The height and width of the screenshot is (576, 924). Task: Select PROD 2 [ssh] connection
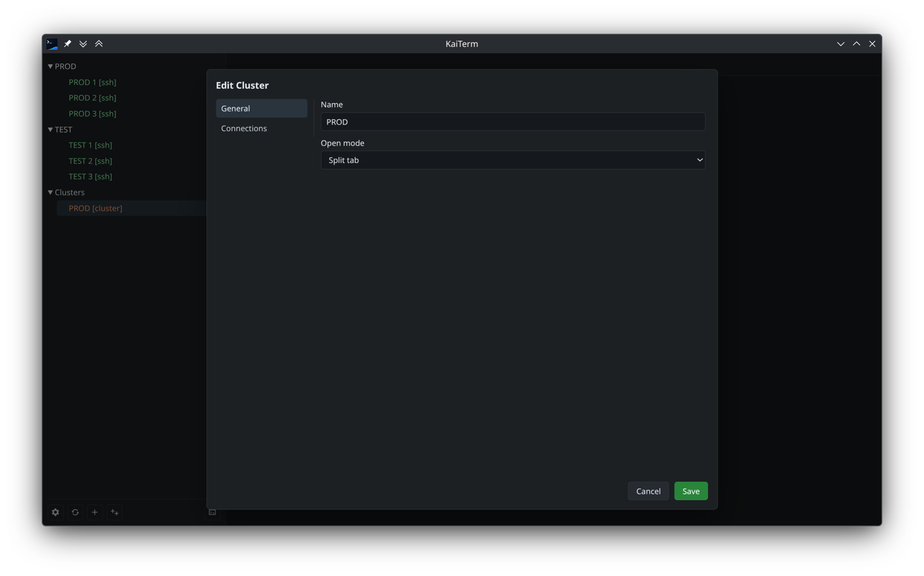tap(92, 97)
